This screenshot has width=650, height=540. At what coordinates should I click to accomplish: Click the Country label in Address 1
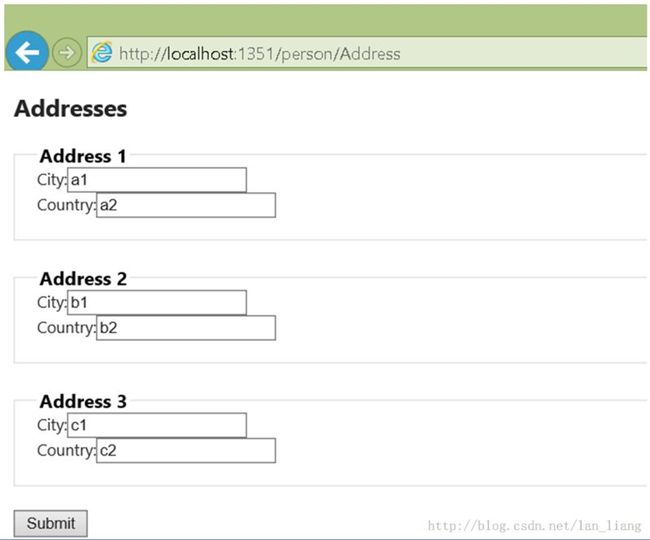point(66,205)
